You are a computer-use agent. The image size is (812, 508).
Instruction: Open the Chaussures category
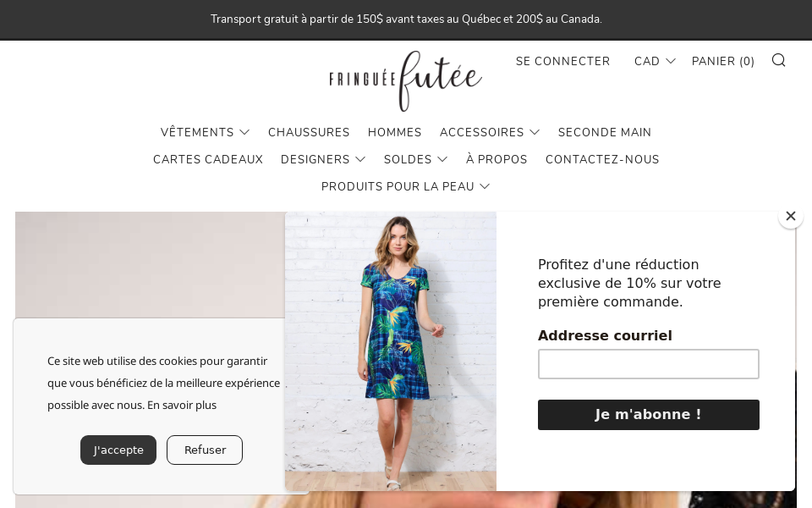309,132
